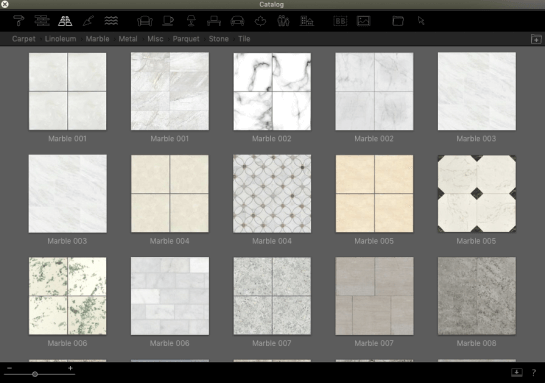
Task: Switch to the Linoleum subcategory
Action: [60, 39]
